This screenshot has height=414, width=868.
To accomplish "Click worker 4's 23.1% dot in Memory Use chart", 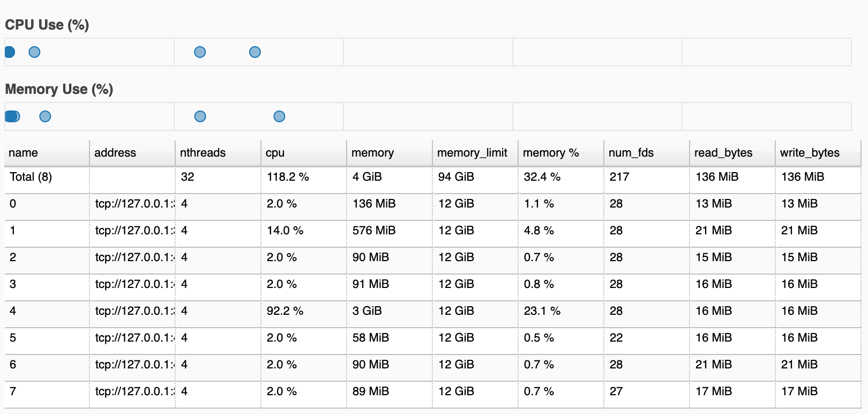I will coord(200,116).
